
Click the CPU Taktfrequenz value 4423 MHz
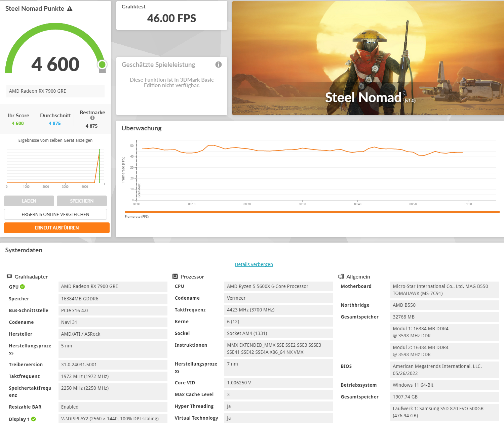279,310
